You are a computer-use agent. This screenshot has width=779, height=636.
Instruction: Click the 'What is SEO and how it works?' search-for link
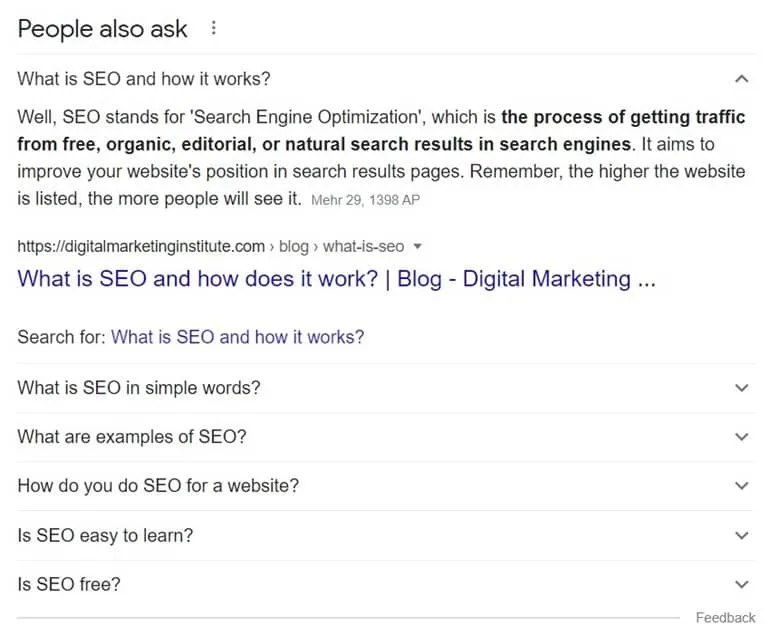pos(237,337)
